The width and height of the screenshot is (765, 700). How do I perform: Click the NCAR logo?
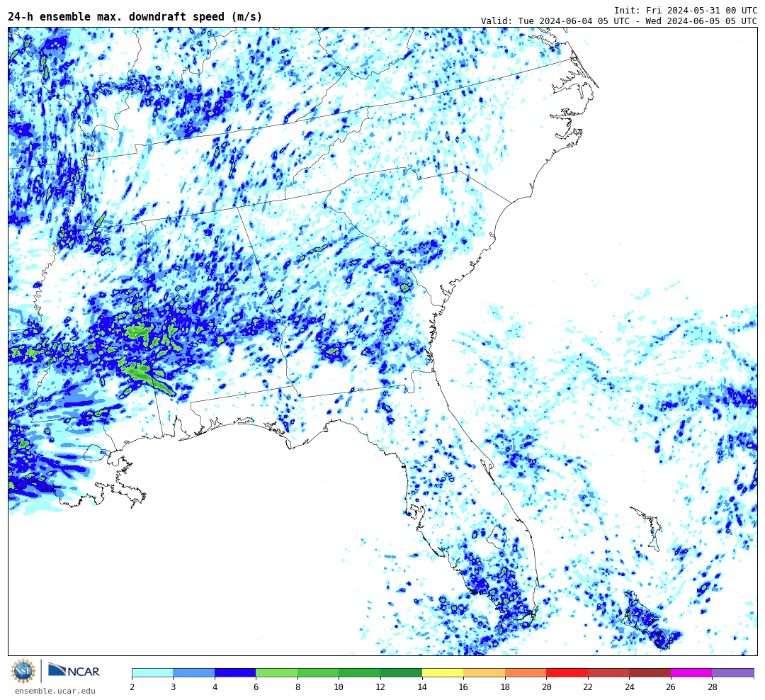[x=74, y=670]
